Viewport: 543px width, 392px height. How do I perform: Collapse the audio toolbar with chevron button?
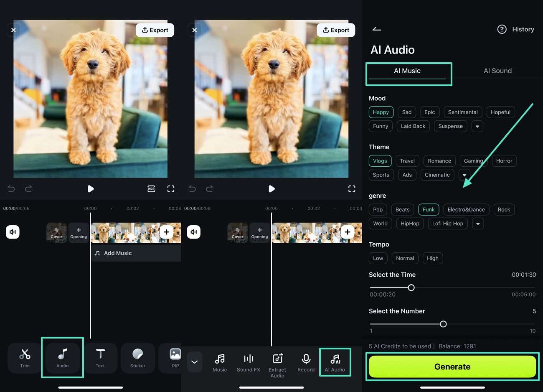click(194, 362)
